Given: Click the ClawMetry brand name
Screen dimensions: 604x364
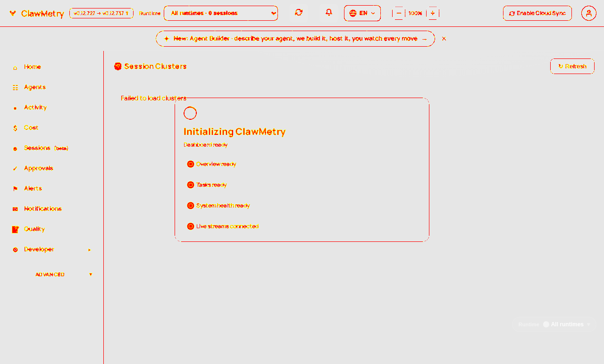Looking at the screenshot, I should (42, 14).
